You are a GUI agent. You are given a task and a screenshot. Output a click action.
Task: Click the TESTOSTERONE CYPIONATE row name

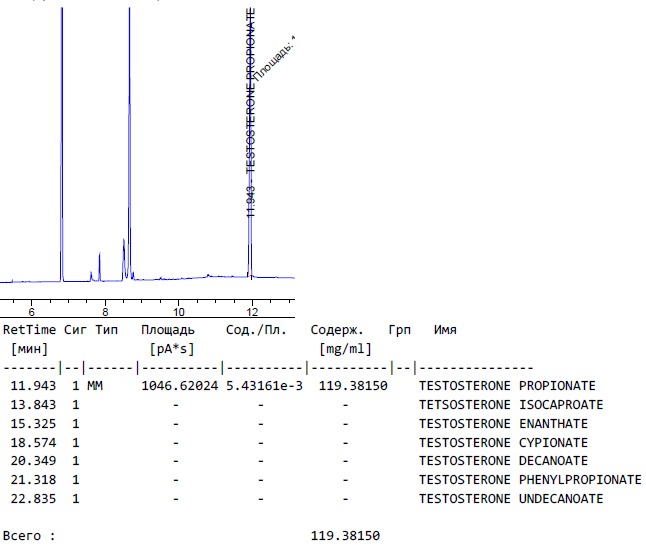502,443
